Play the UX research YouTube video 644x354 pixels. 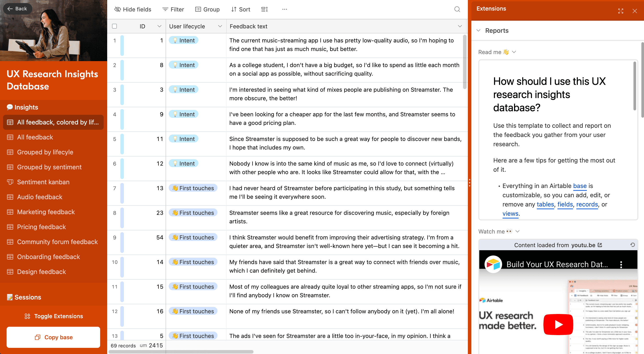[558, 325]
